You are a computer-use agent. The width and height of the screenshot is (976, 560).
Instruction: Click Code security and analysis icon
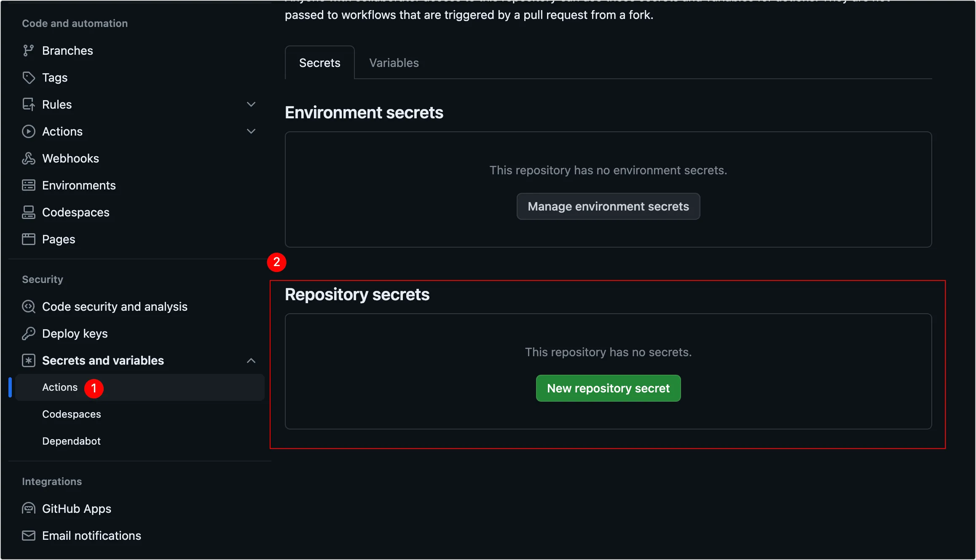click(x=28, y=307)
